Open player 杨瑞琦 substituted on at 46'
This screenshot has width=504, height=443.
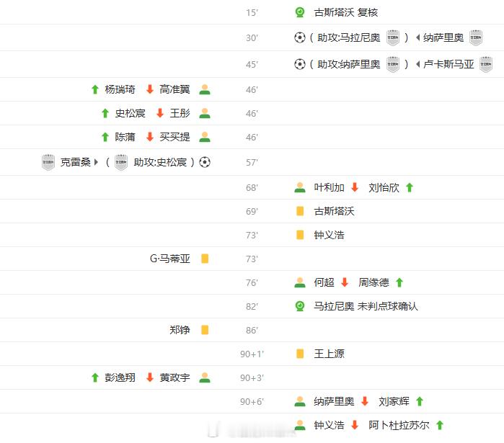120,89
